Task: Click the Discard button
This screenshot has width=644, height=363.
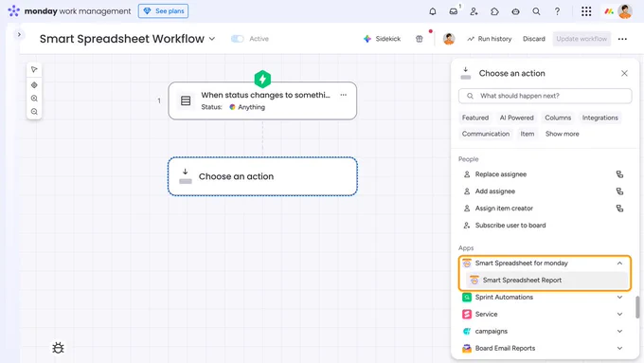Action: 533,39
